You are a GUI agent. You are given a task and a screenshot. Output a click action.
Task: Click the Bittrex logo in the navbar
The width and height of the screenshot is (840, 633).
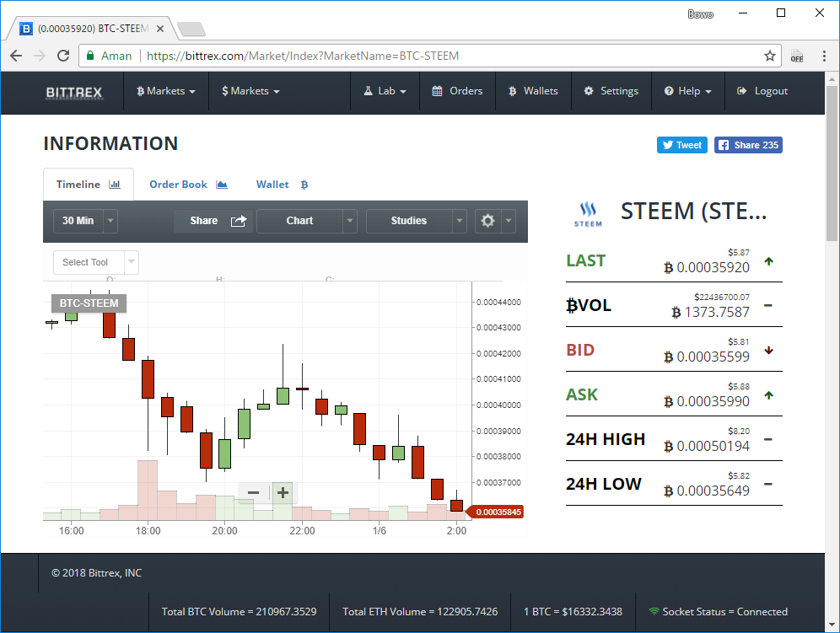click(x=74, y=92)
